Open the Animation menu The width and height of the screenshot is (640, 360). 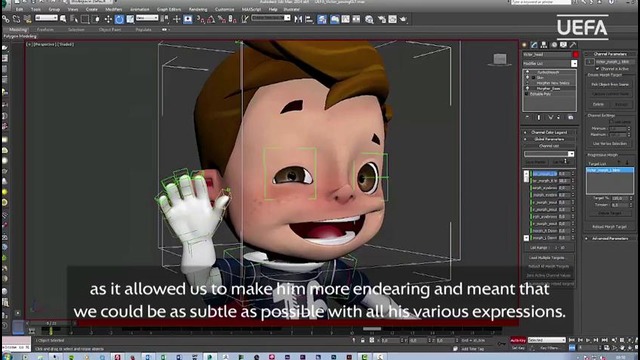(140, 9)
